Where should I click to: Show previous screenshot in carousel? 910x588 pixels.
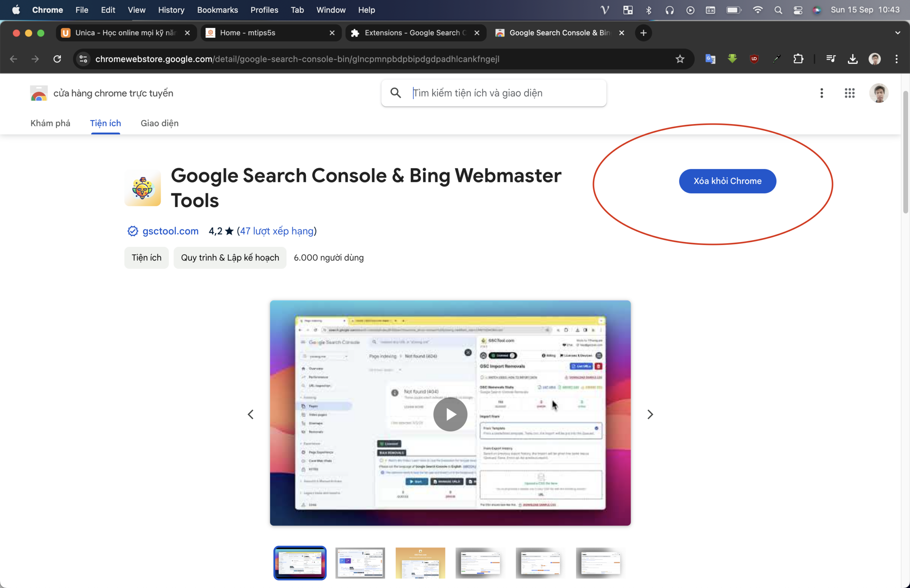250,414
